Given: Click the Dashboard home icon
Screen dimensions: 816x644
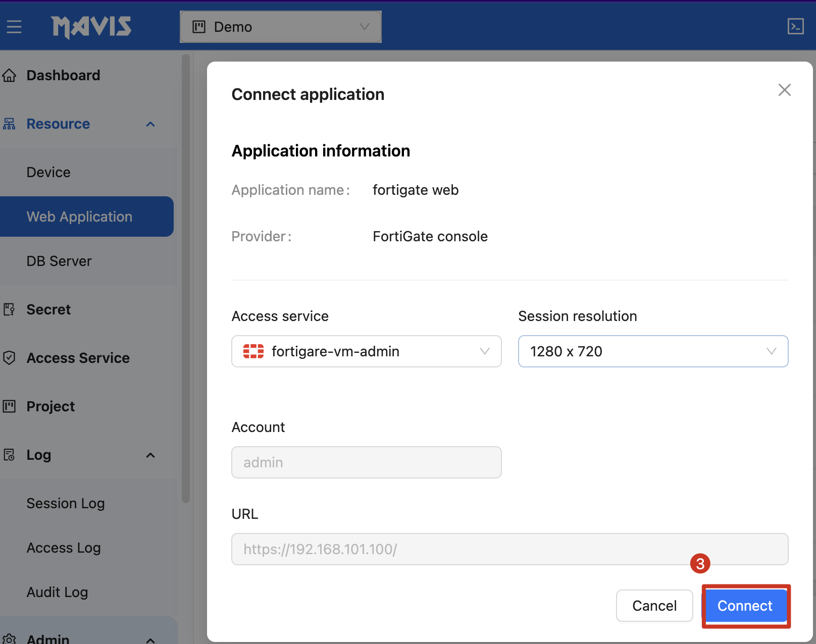Looking at the screenshot, I should click(x=9, y=76).
